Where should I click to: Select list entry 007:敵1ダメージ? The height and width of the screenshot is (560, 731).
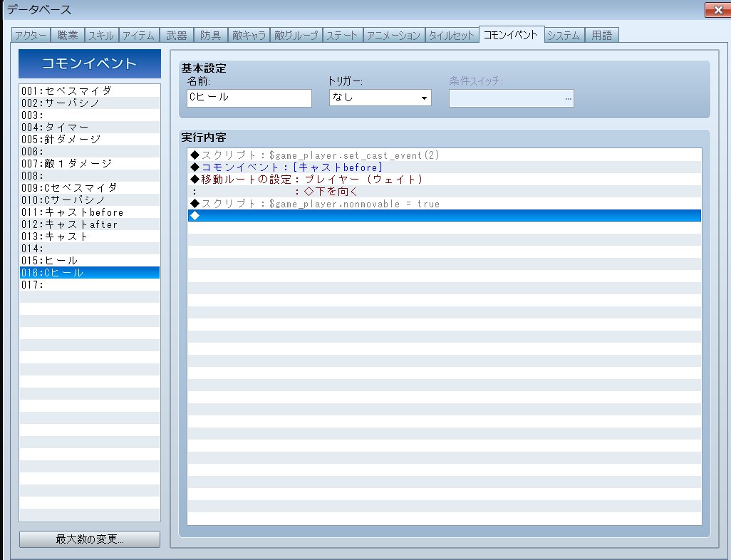point(90,163)
